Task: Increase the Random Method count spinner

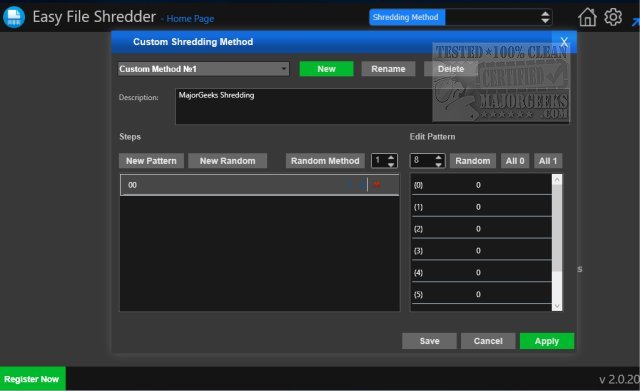Action: pos(391,157)
